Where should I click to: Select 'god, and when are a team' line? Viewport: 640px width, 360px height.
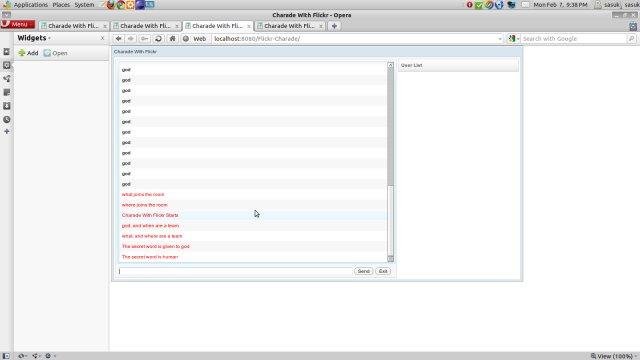pos(150,226)
